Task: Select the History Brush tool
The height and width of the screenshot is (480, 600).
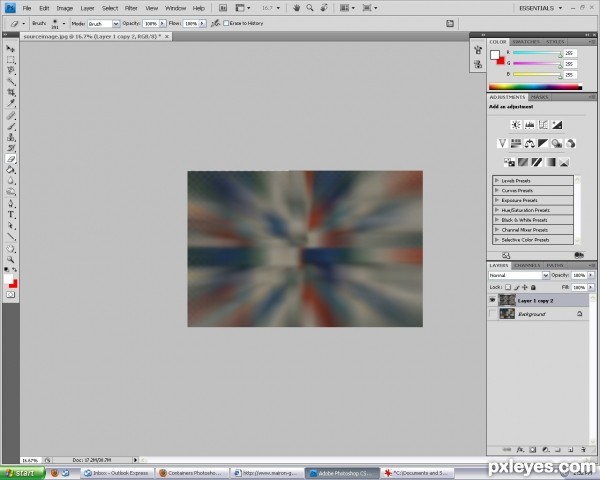Action: point(11,148)
